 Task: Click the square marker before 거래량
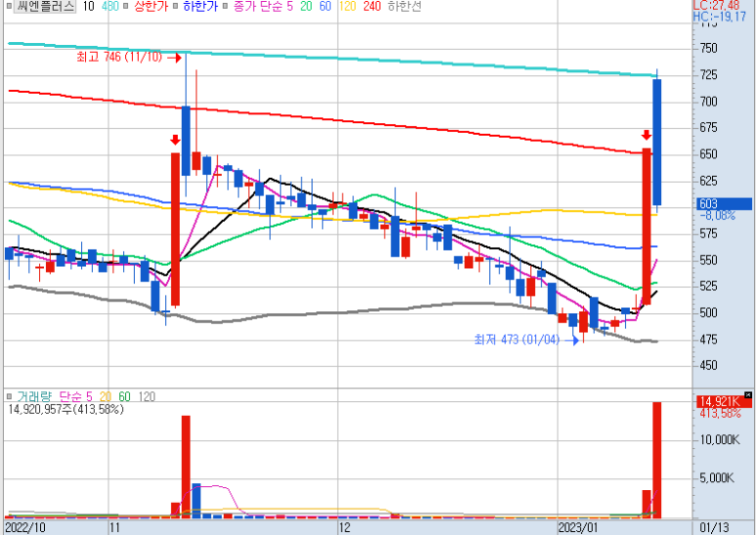pos(9,397)
